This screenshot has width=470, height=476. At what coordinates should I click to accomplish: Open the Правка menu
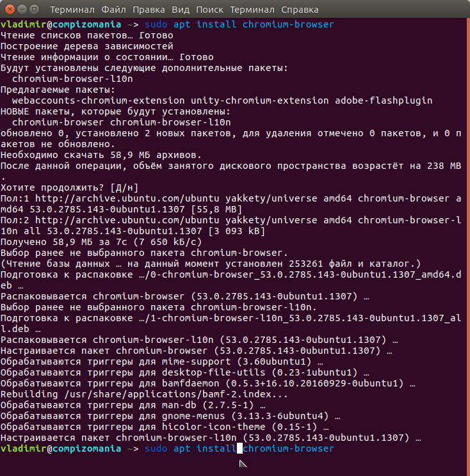pyautogui.click(x=149, y=10)
